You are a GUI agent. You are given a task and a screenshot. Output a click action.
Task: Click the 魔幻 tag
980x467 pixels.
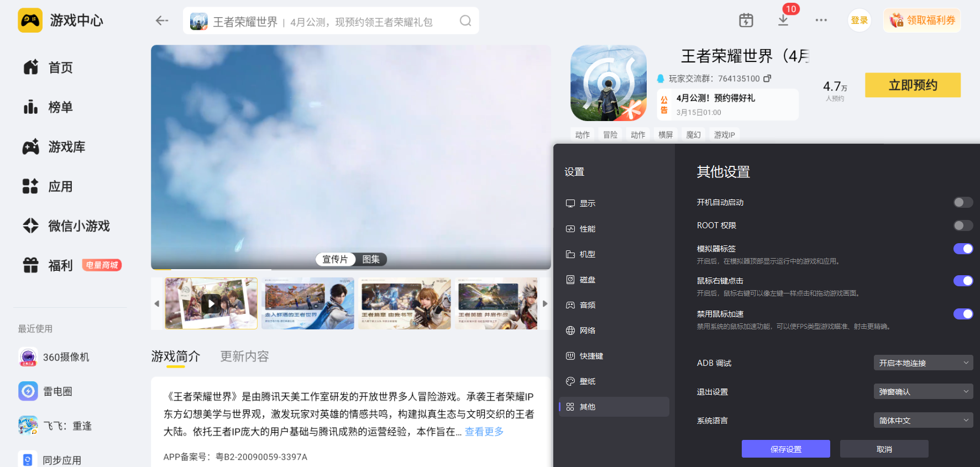click(x=693, y=135)
